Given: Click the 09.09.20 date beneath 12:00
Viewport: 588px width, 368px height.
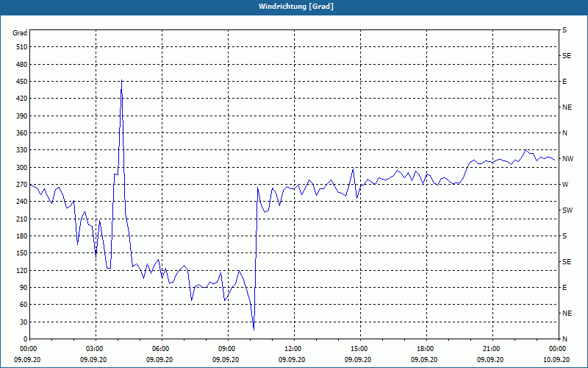Looking at the screenshot, I should [x=291, y=360].
